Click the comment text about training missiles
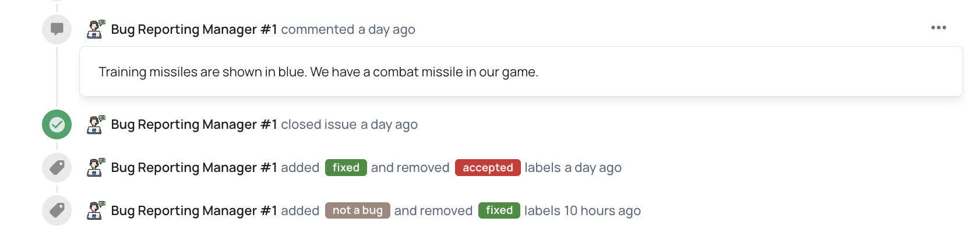Image resolution: width=980 pixels, height=246 pixels. pyautogui.click(x=318, y=72)
